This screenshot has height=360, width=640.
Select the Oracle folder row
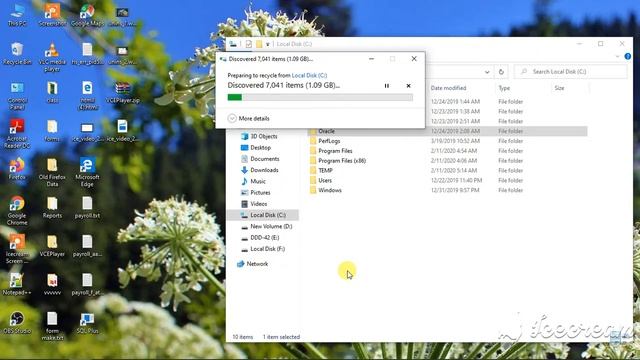[x=448, y=131]
